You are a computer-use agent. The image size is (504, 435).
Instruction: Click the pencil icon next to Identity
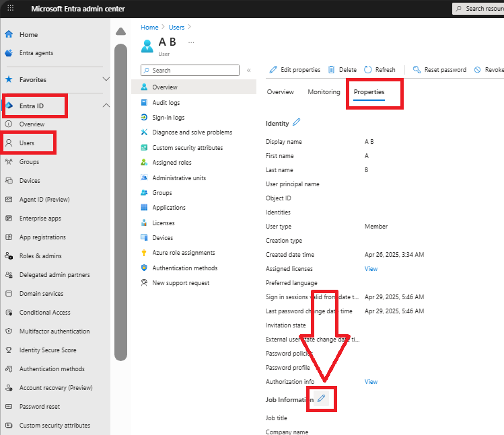[296, 122]
